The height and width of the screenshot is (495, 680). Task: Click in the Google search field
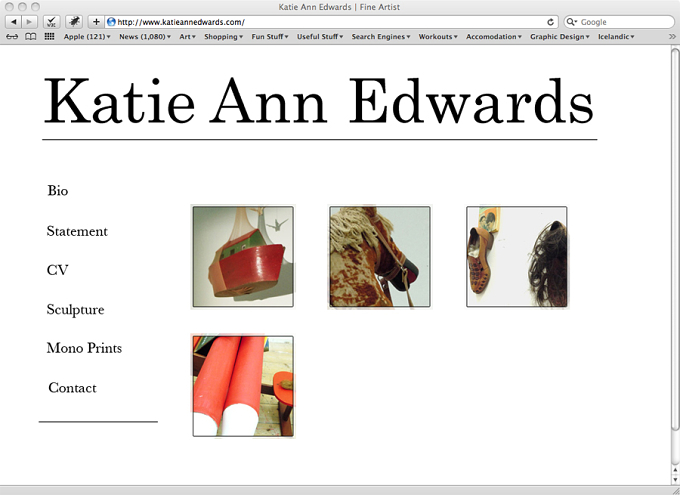(619, 22)
